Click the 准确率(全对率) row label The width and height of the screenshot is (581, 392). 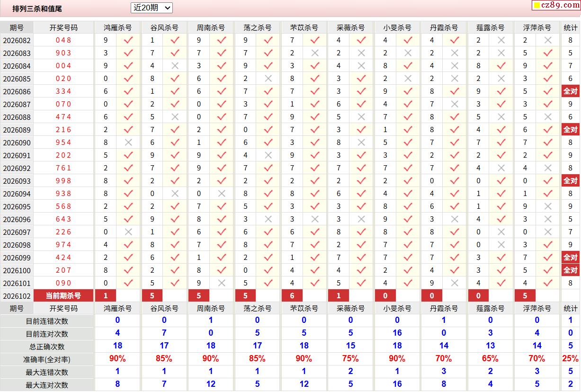47,359
